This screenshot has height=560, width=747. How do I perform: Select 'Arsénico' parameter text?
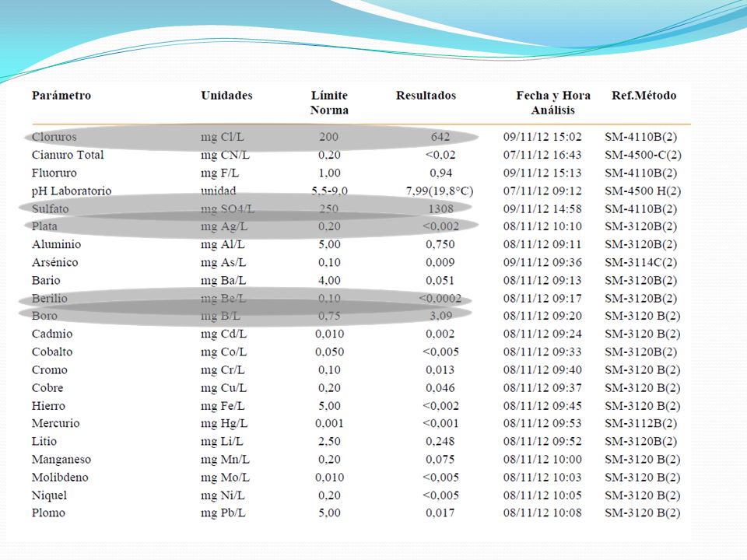54,262
